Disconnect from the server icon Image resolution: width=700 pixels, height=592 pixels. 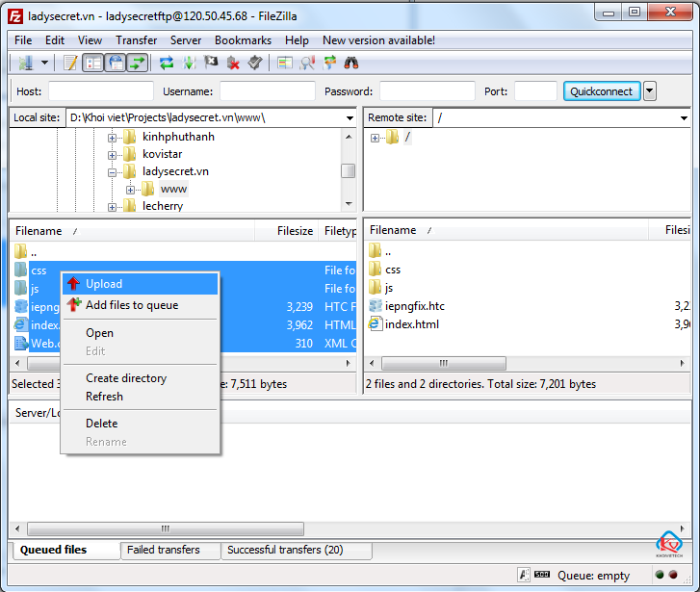[x=233, y=63]
